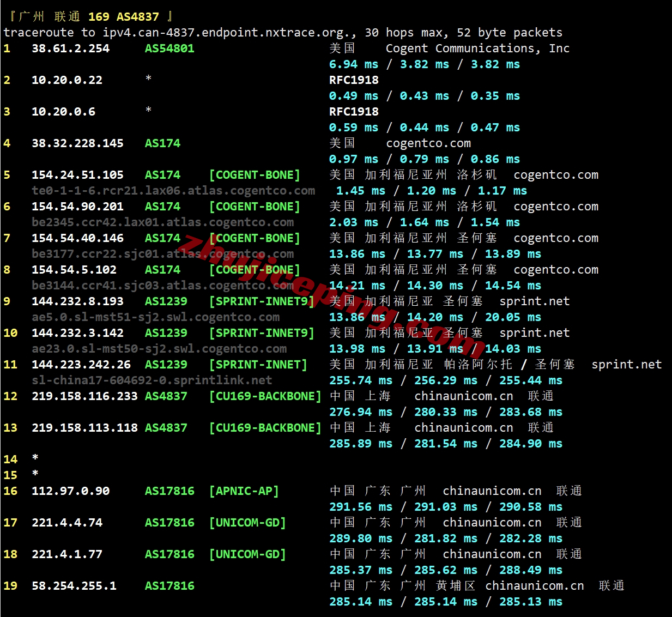Click IP address 154.24.51.105
Screen dimensions: 672x617
click(x=78, y=175)
